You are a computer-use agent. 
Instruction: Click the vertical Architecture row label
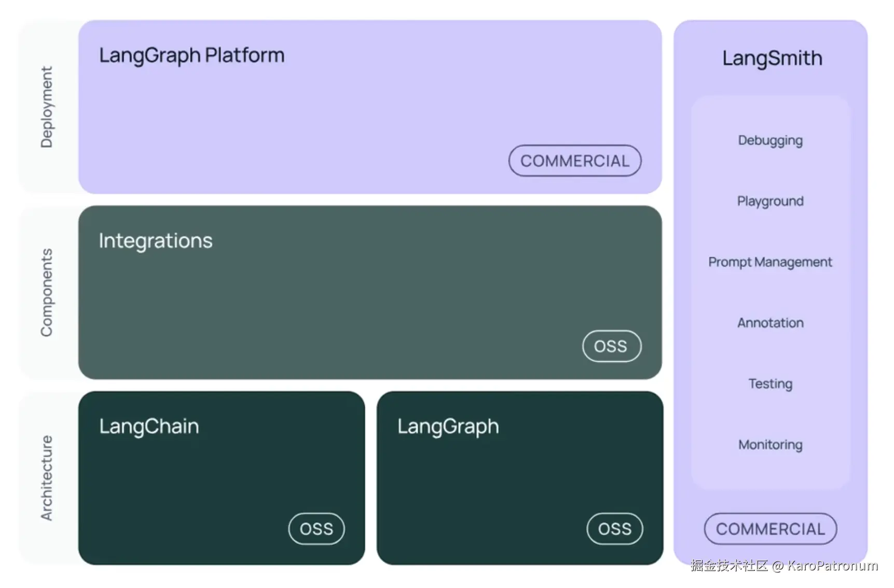tap(47, 478)
